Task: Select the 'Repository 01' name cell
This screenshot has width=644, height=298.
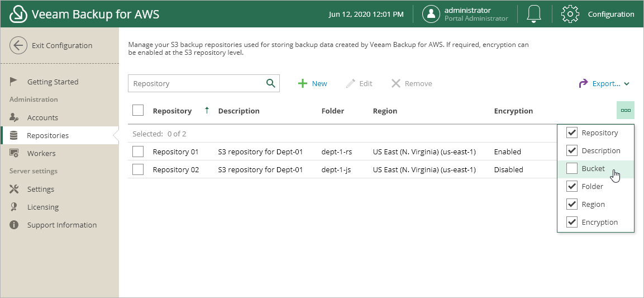Action: pos(175,152)
